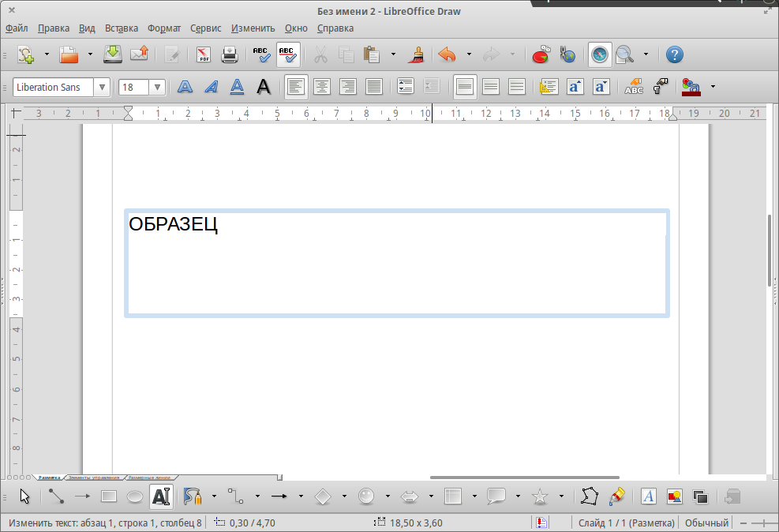
Task: Set single line spacing
Action: tap(465, 88)
